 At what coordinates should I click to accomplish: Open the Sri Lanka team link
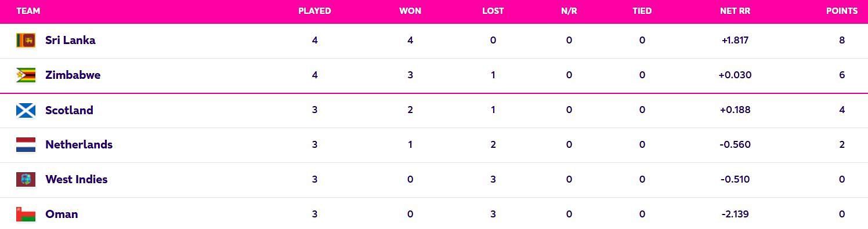pos(70,41)
